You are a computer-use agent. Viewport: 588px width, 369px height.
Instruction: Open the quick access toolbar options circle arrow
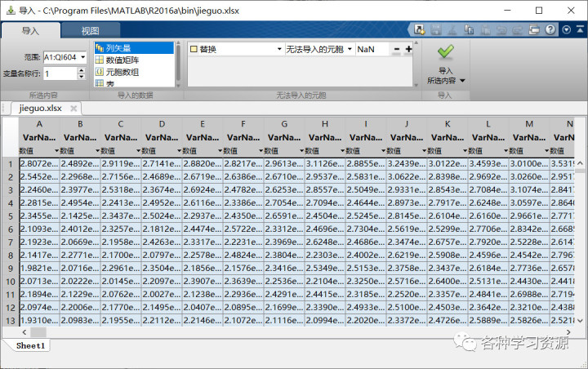[x=566, y=29]
